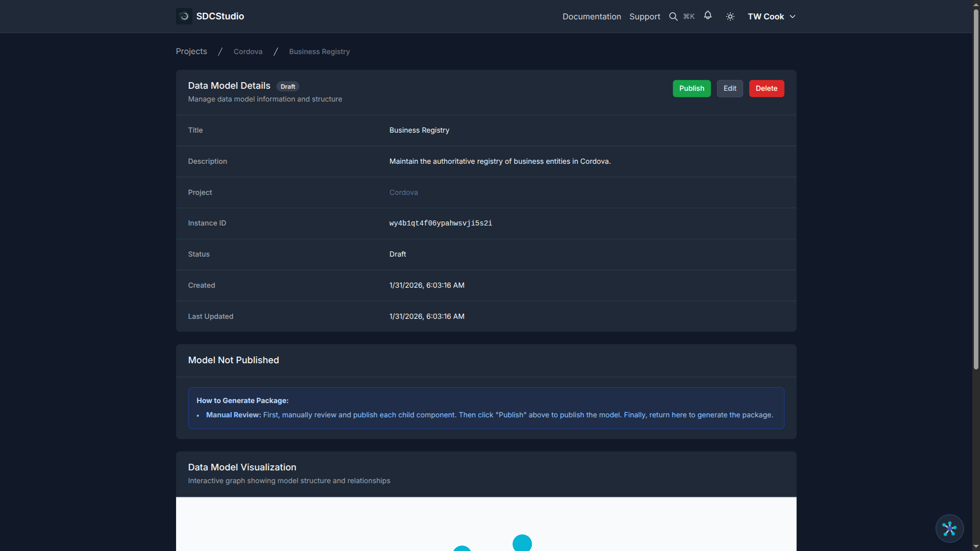Click the floating data model graph icon
This screenshot has width=980, height=551.
coord(949,529)
